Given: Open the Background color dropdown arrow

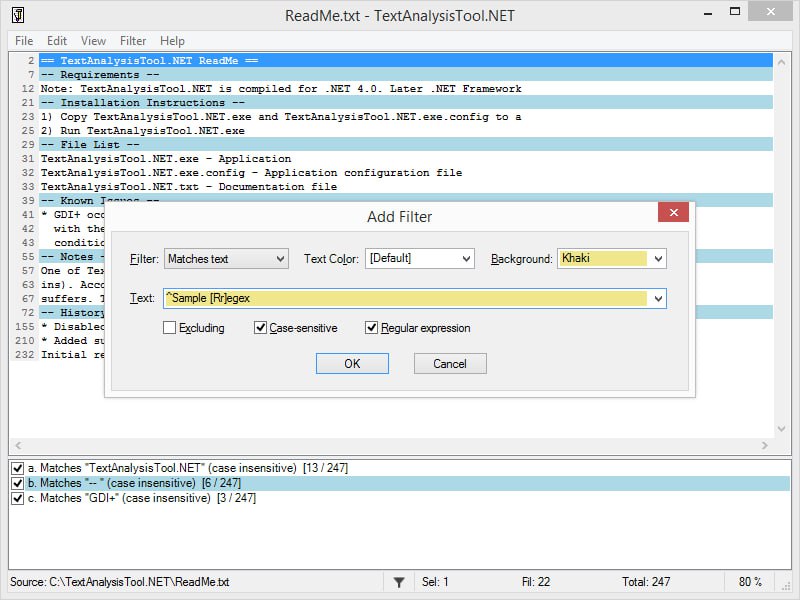Looking at the screenshot, I should tap(657, 259).
